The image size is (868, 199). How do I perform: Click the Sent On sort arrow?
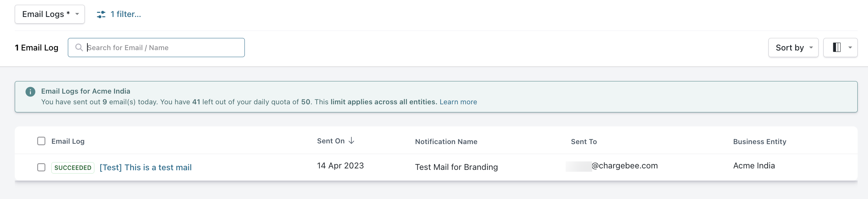[351, 141]
